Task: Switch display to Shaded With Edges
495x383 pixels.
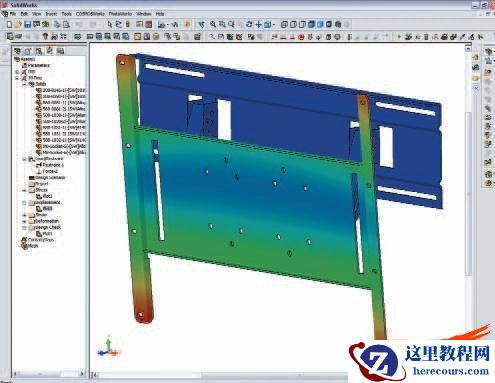Action: coord(311,24)
